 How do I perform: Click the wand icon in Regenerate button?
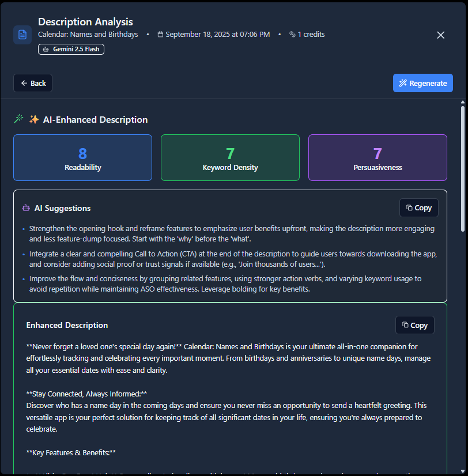tap(403, 83)
